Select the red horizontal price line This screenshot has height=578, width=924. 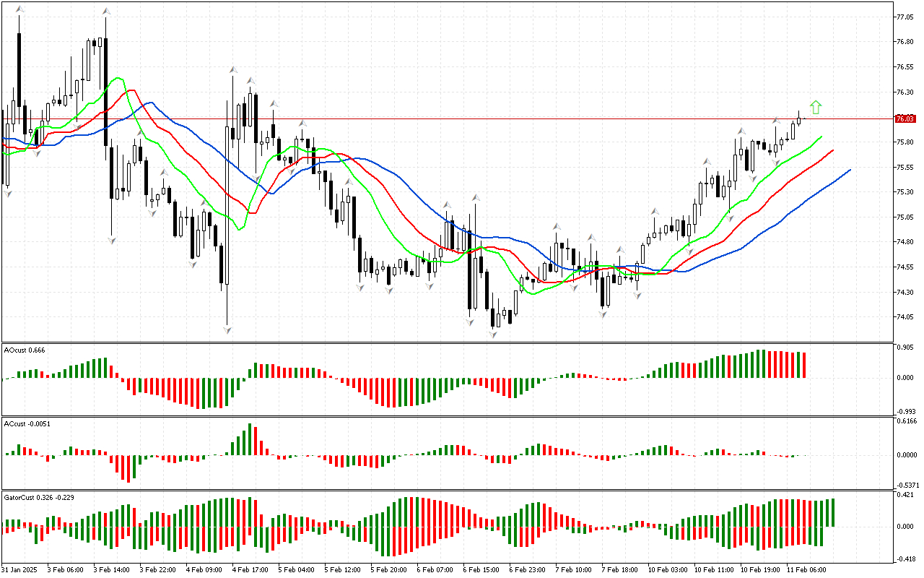[447, 118]
